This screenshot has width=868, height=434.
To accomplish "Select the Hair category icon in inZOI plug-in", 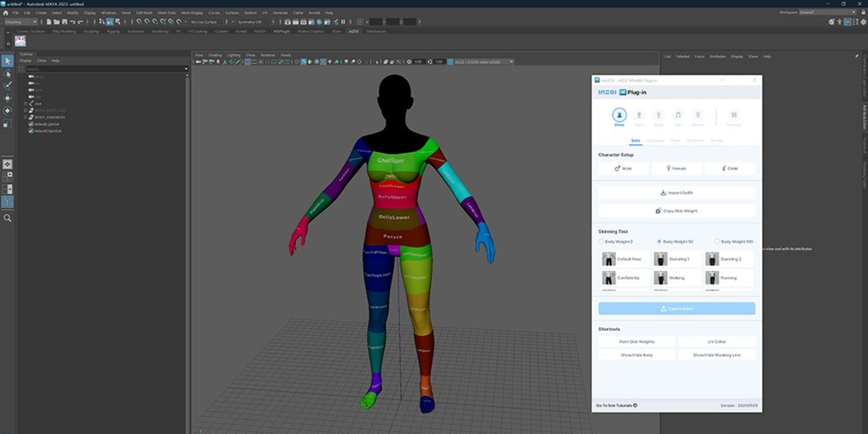I will point(678,115).
